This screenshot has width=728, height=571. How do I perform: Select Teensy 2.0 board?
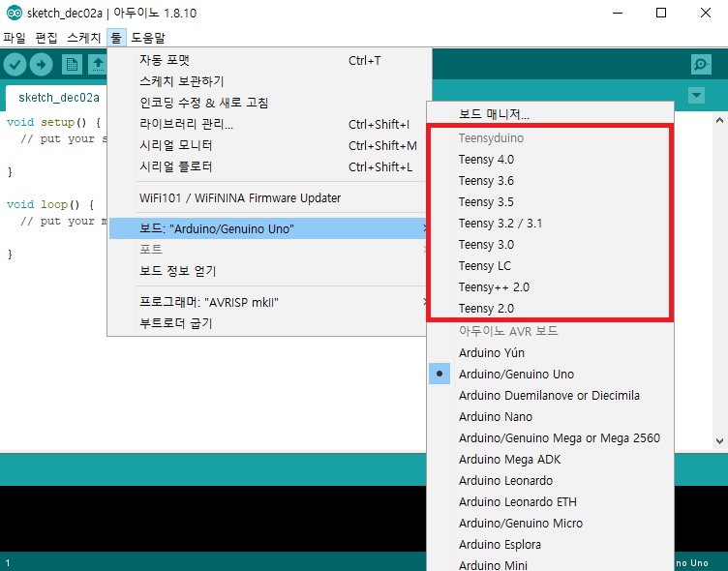(x=550, y=309)
